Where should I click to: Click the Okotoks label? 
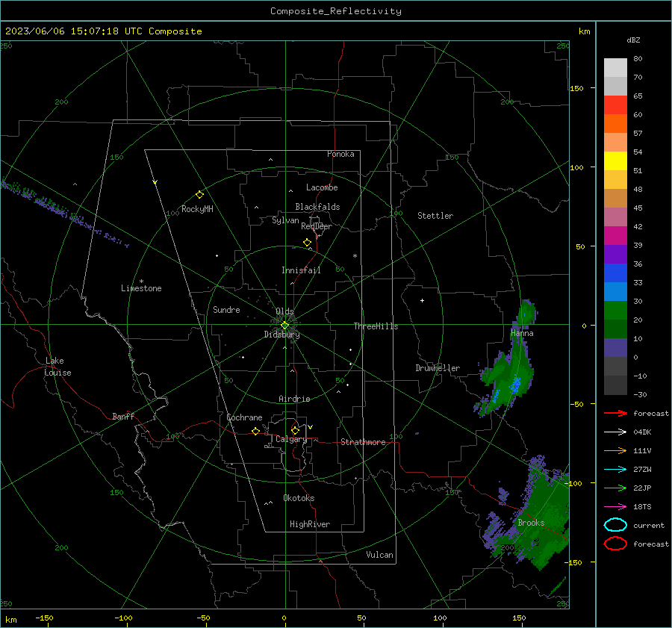click(299, 498)
